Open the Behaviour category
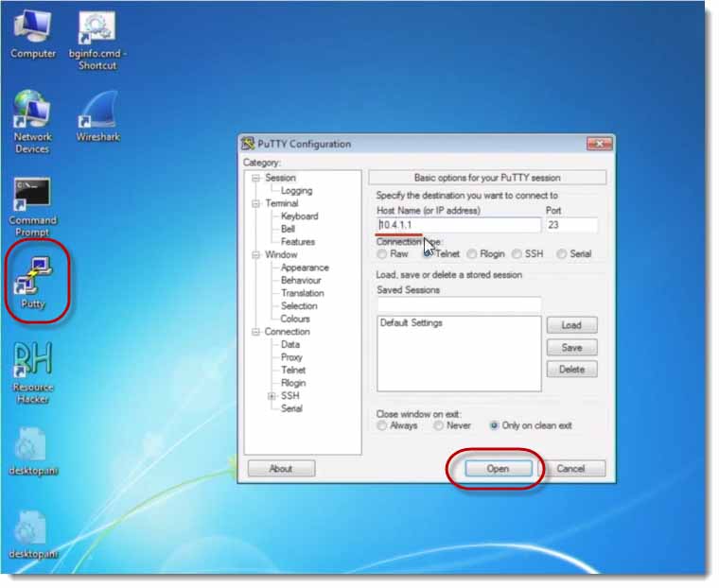The height and width of the screenshot is (588, 719). (x=301, y=281)
